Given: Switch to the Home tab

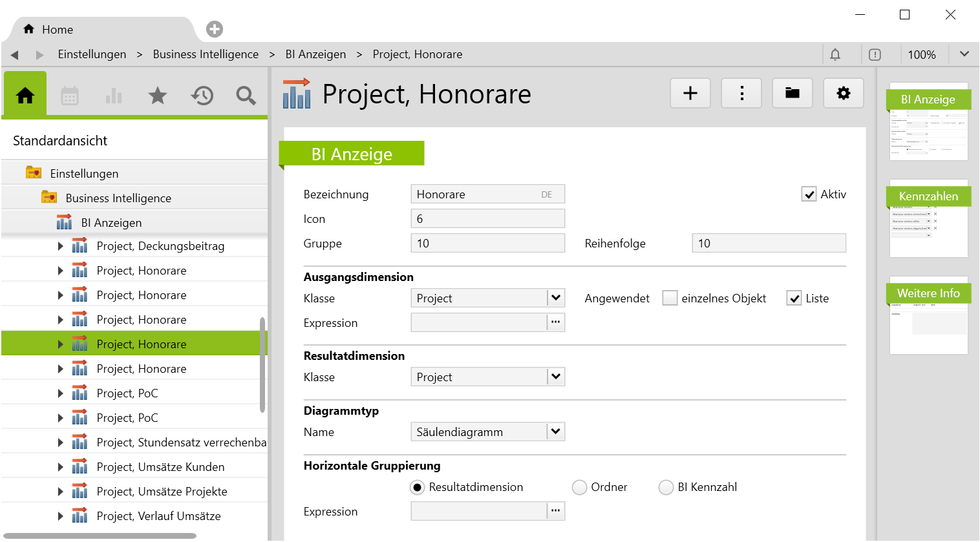Looking at the screenshot, I should pyautogui.click(x=57, y=30).
